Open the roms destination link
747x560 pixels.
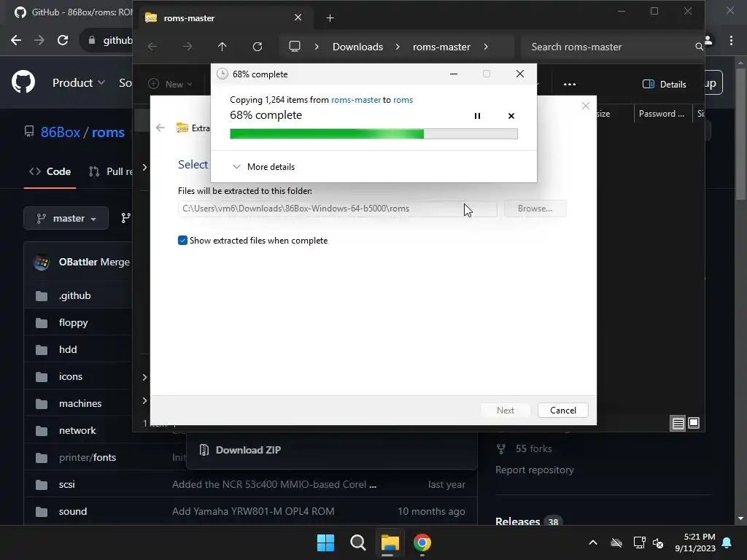[403, 99]
